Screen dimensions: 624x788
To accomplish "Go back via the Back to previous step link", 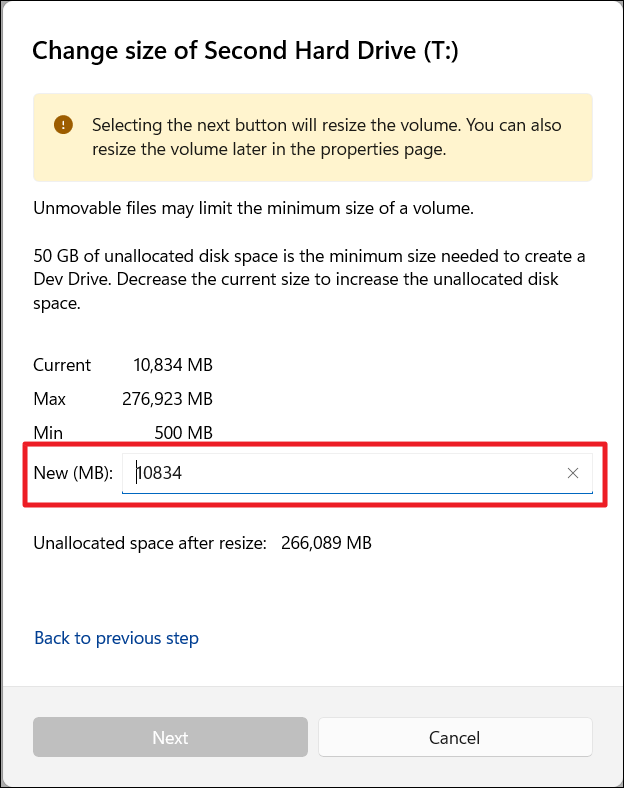I will coord(116,638).
